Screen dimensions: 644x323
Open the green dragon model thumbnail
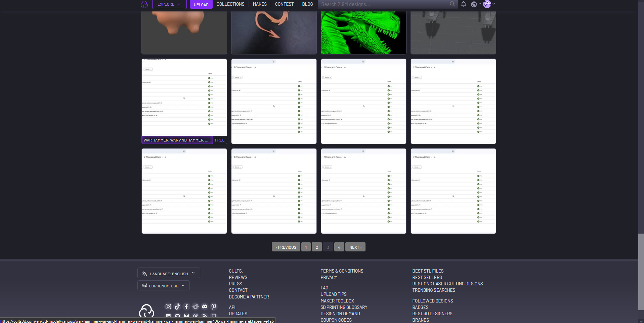[x=363, y=33]
